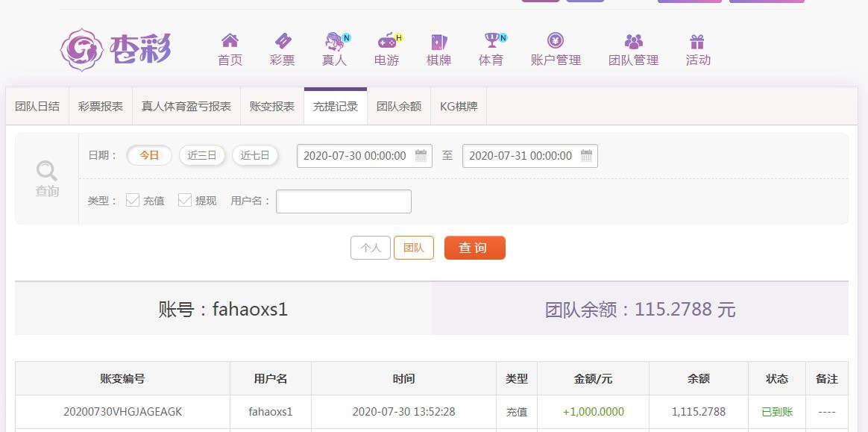Switch to the 充提记录 tab
Image resolution: width=868 pixels, height=432 pixels.
336,107
